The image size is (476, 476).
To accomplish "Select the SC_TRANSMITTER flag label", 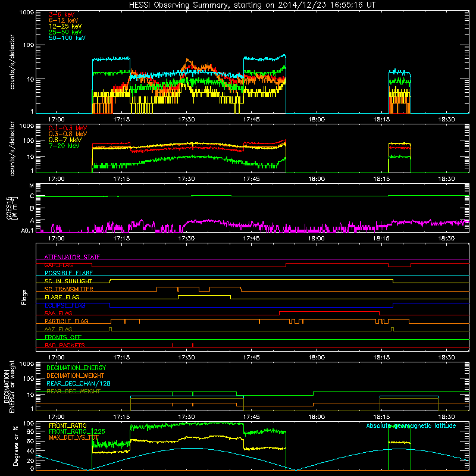I will click(x=69, y=289).
